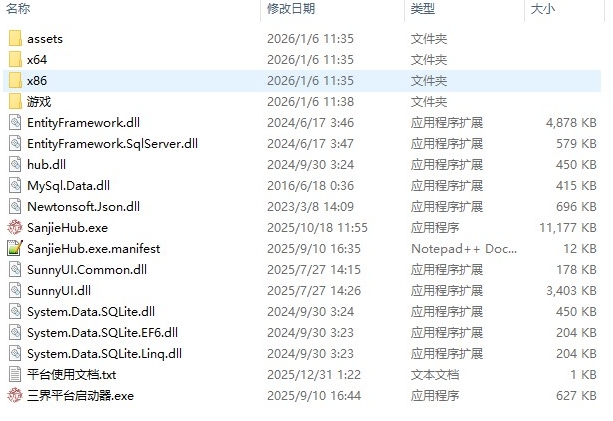This screenshot has height=421, width=613.
Task: Click the x64 folder icon
Action: [x=15, y=60]
